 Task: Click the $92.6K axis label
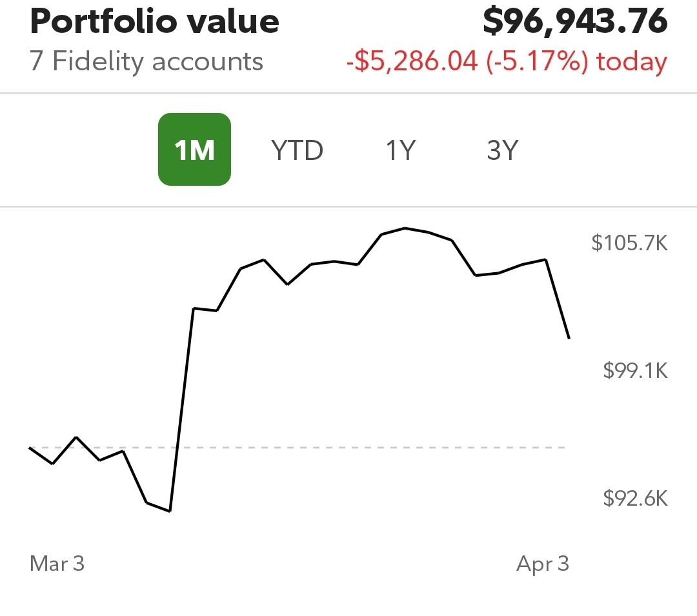tap(635, 498)
